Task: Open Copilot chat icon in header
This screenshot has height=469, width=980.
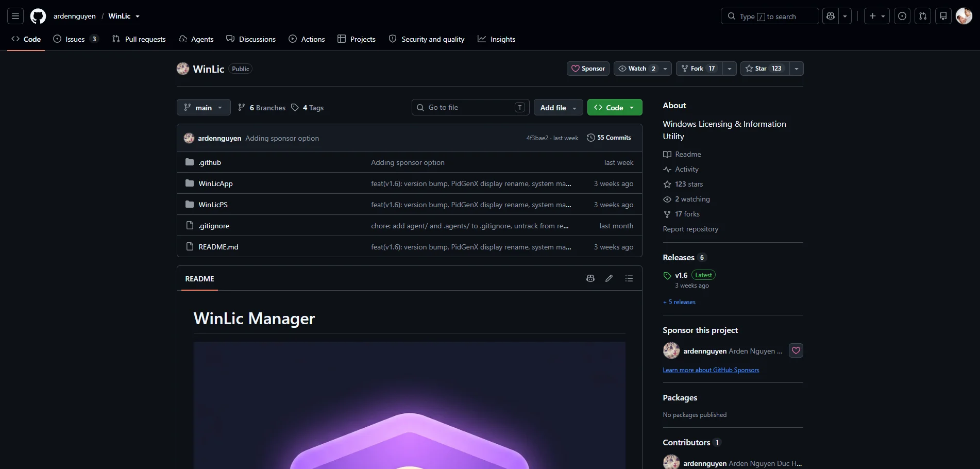Action: click(x=831, y=16)
